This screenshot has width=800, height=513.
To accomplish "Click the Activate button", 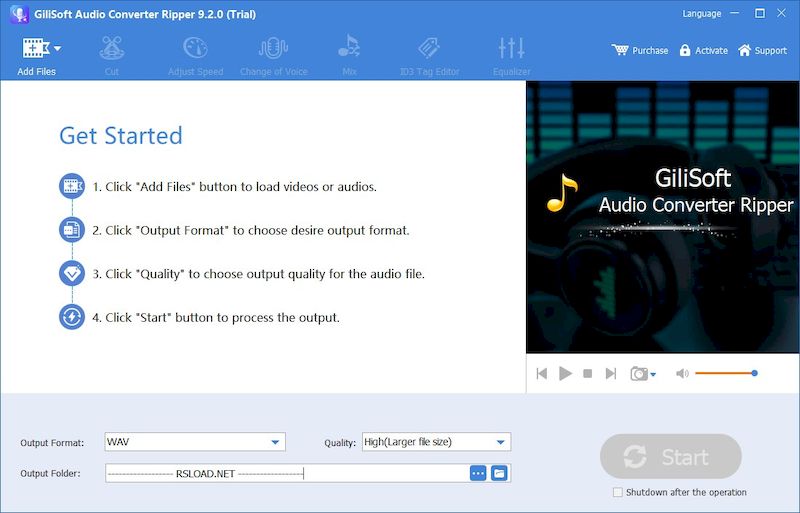I will point(703,50).
